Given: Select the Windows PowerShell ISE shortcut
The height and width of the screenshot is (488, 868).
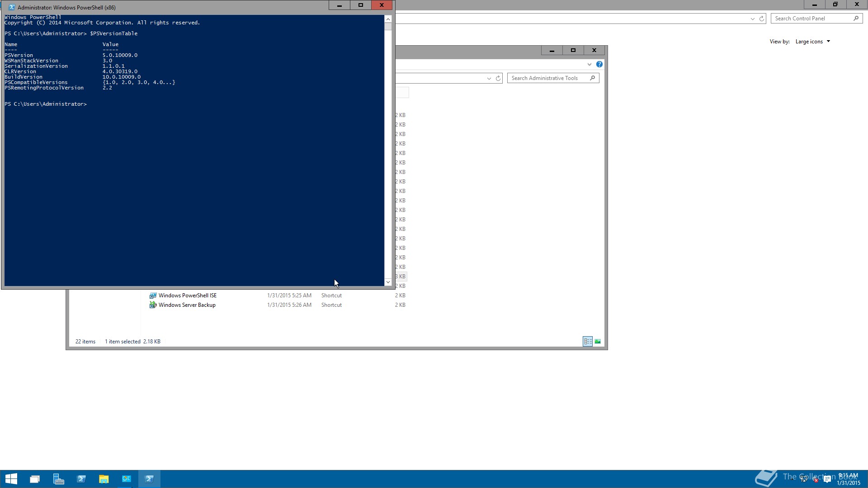Looking at the screenshot, I should tap(188, 296).
